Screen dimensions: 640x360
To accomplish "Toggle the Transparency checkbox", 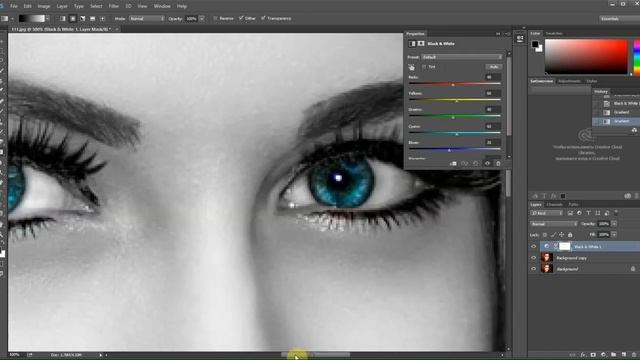I will pos(263,18).
